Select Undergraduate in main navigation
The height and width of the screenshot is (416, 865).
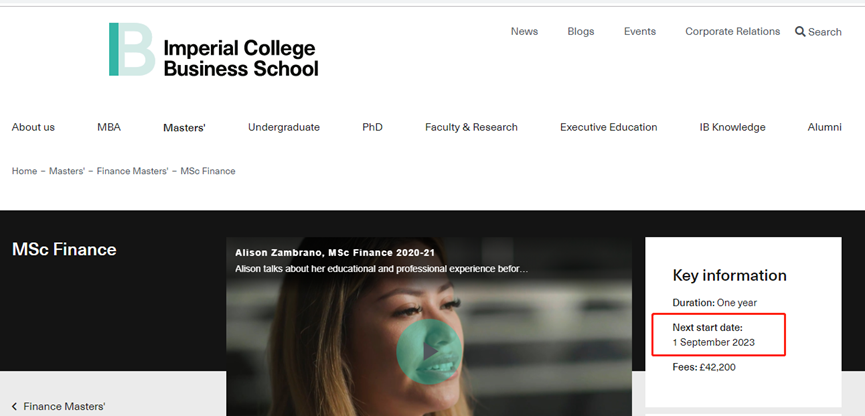[284, 127]
